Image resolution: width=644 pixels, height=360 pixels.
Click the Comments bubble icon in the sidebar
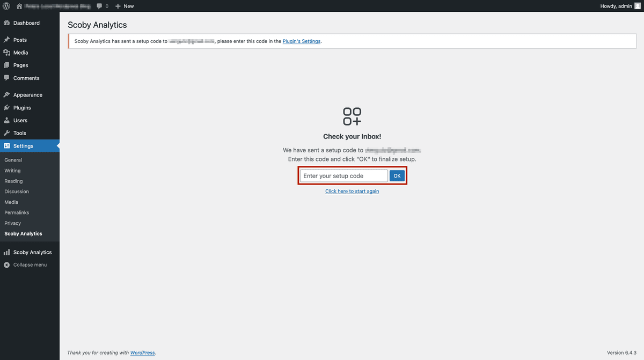click(x=7, y=78)
